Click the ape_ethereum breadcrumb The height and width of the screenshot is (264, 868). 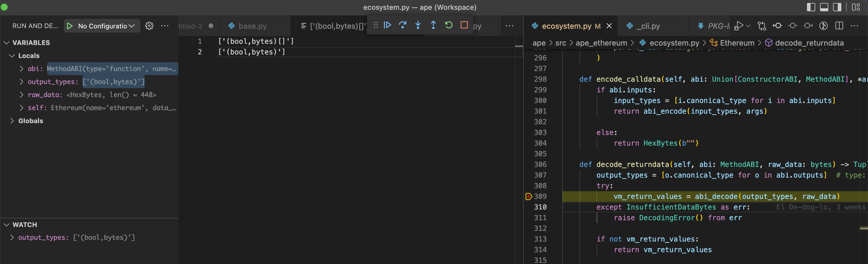point(601,43)
